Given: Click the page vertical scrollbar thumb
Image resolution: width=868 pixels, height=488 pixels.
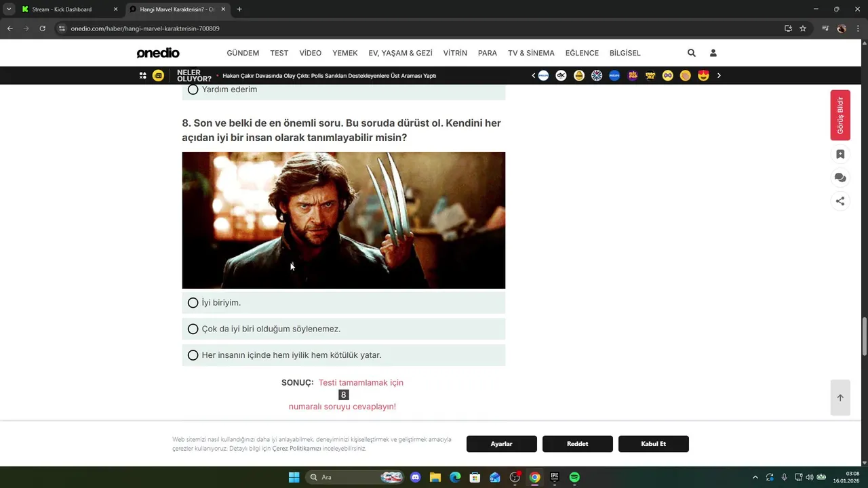Looking at the screenshot, I should pos(864,335).
